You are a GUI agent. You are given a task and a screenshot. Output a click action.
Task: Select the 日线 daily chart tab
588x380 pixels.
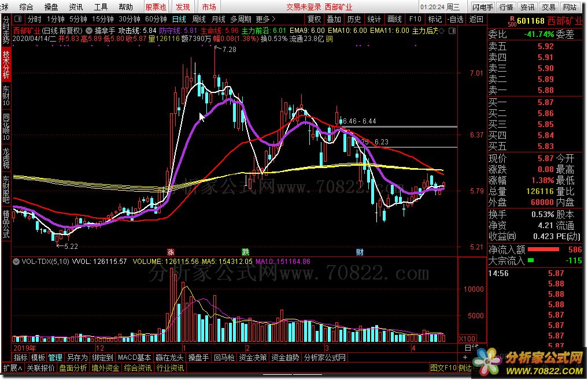179,18
